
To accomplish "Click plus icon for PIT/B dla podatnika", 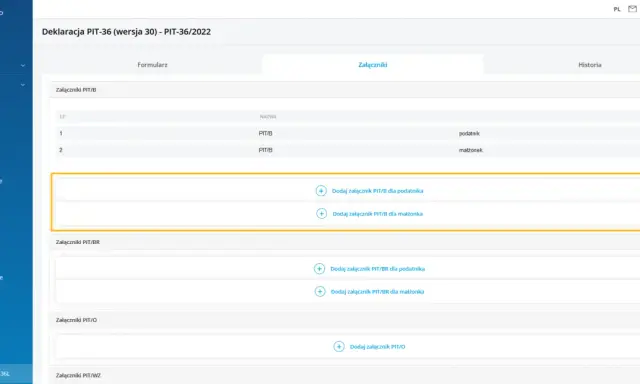I will (321, 191).
